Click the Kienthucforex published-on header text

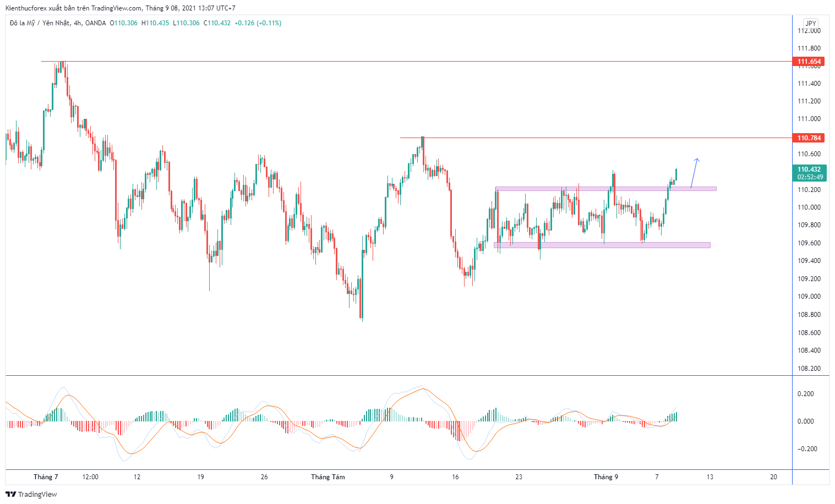click(x=121, y=8)
